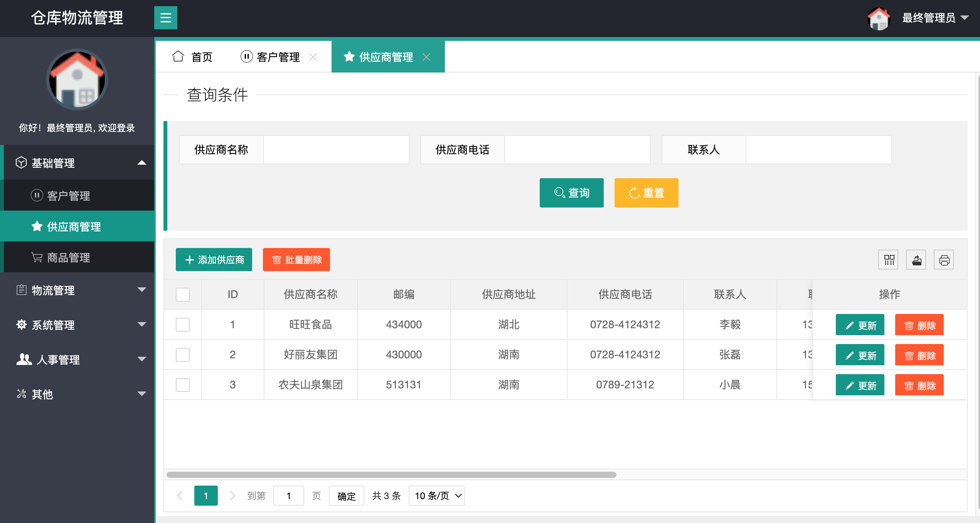Click 删除 for the 好丽友集团 row
Viewport: 980px width, 523px height.
pos(919,355)
